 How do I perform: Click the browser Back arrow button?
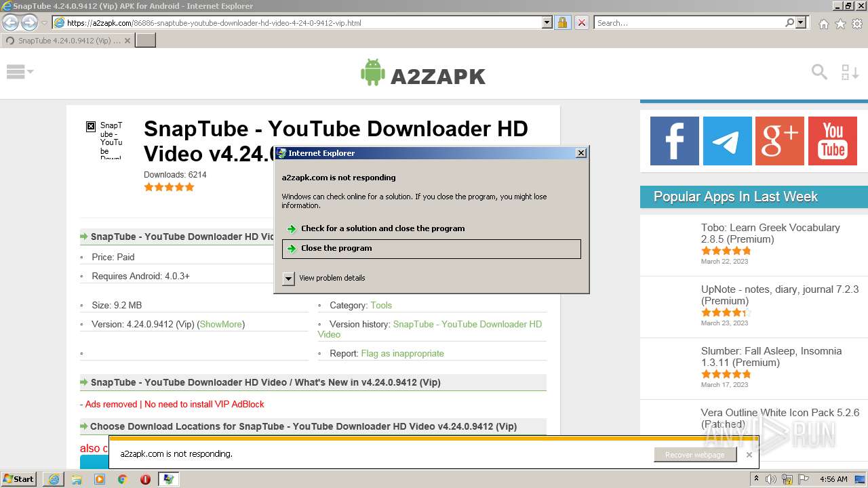(x=11, y=22)
